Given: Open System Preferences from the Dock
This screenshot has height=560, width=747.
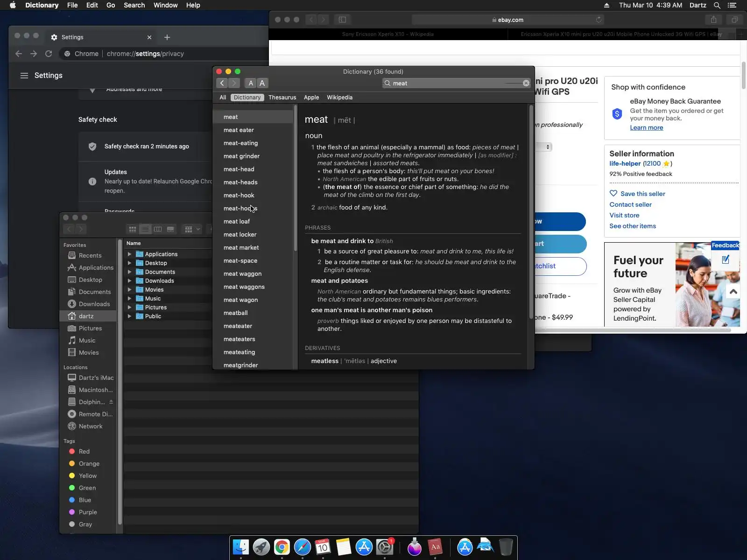Looking at the screenshot, I should 385,547.
